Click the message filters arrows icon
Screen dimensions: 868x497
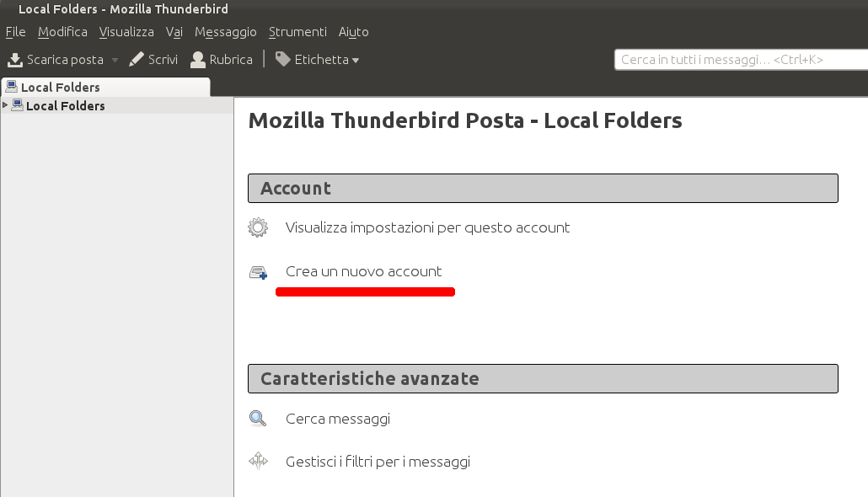[258, 461]
